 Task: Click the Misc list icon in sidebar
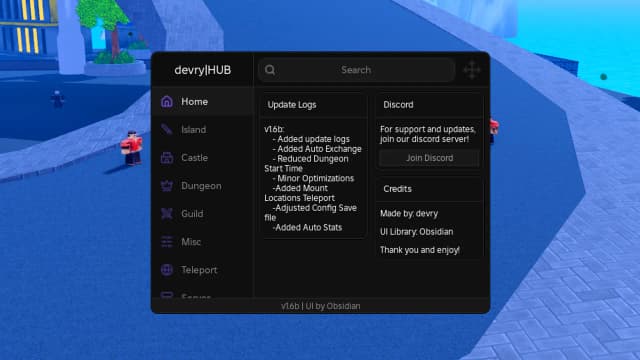pyautogui.click(x=167, y=242)
